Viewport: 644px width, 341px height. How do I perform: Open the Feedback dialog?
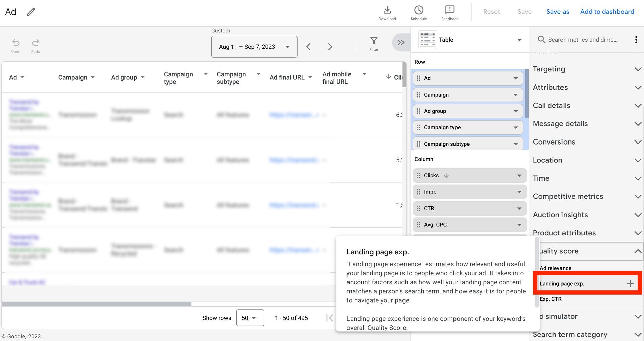pos(450,13)
